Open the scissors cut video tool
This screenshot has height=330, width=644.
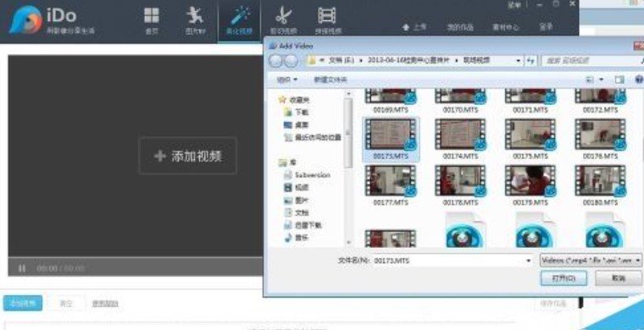[283, 20]
